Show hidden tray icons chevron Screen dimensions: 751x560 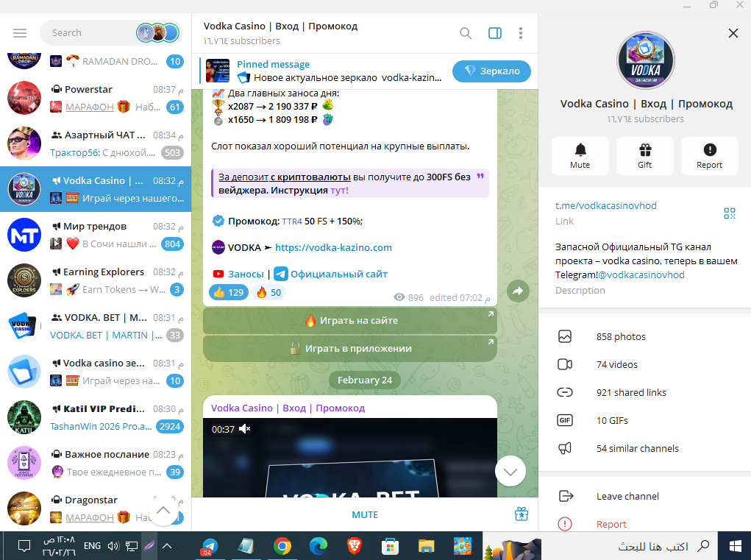(167, 545)
